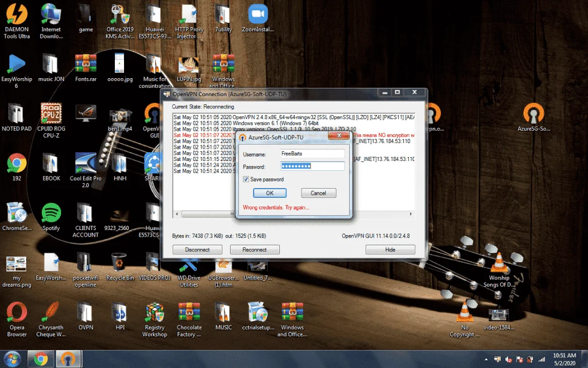
Task: Select the NOTED PAD folder icon
Action: (16, 117)
